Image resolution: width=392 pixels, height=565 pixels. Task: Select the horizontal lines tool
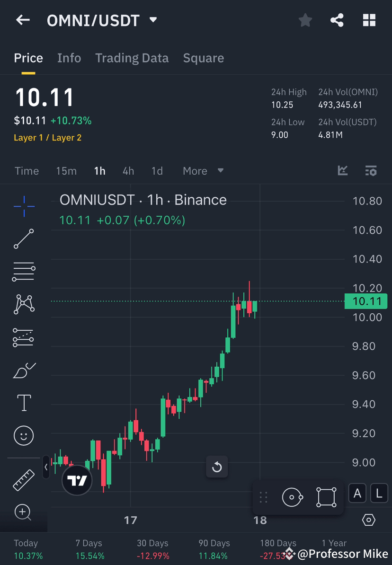click(24, 272)
